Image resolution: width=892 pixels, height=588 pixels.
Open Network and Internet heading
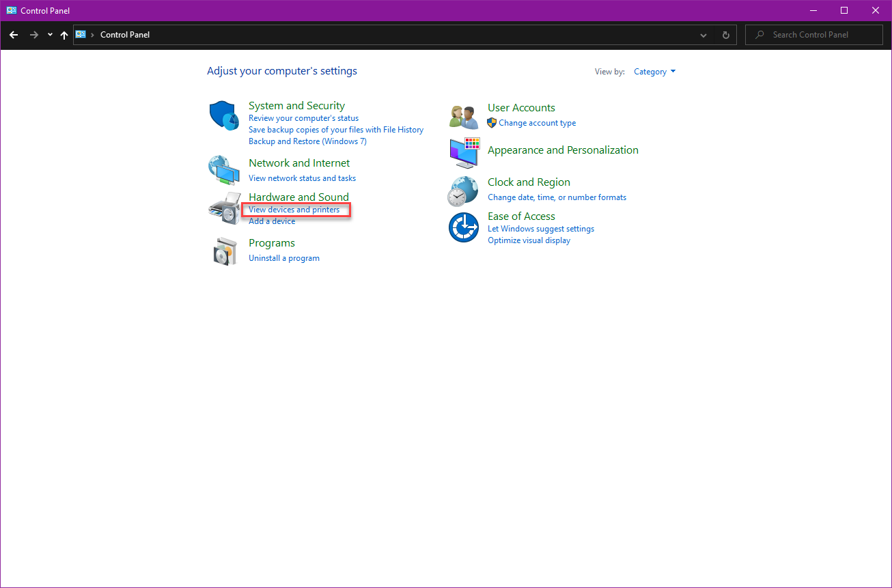tap(299, 163)
